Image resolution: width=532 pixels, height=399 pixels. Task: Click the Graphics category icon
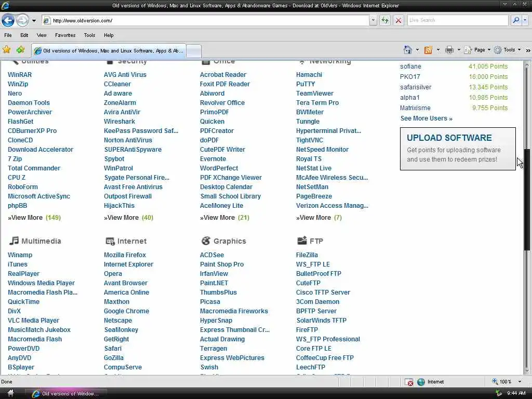coord(206,241)
